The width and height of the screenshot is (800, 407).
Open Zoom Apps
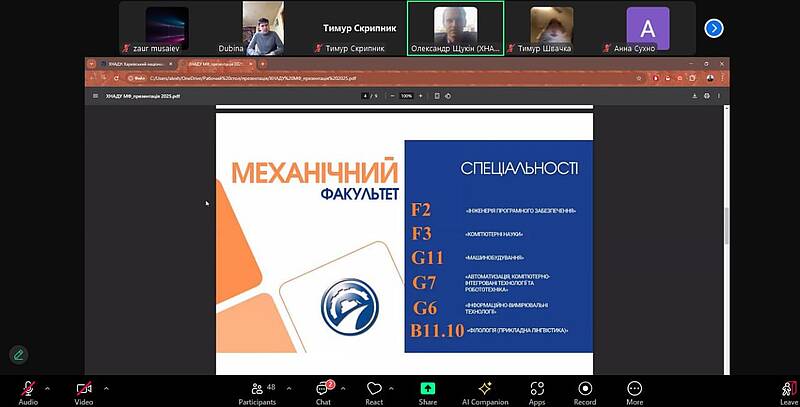point(537,394)
